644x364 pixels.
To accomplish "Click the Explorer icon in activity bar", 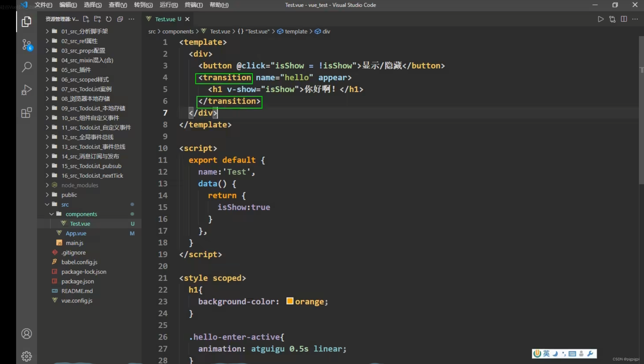I will point(26,21).
